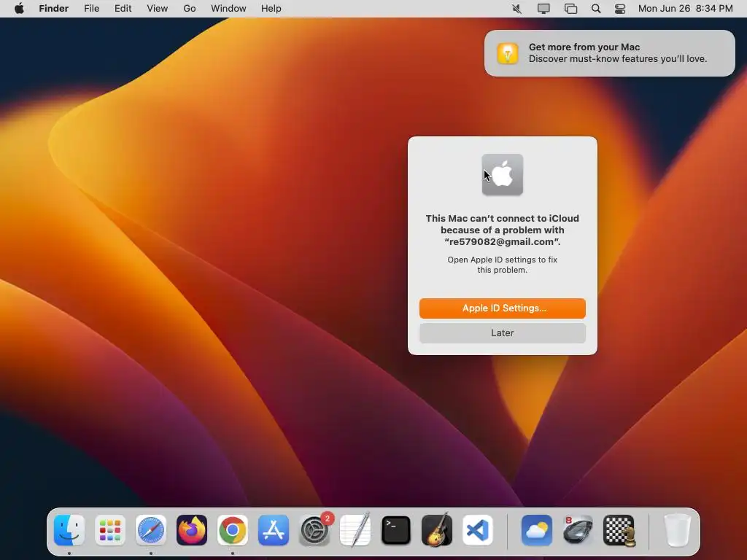This screenshot has height=560, width=747.
Task: Open the File menu
Action: [91, 9]
